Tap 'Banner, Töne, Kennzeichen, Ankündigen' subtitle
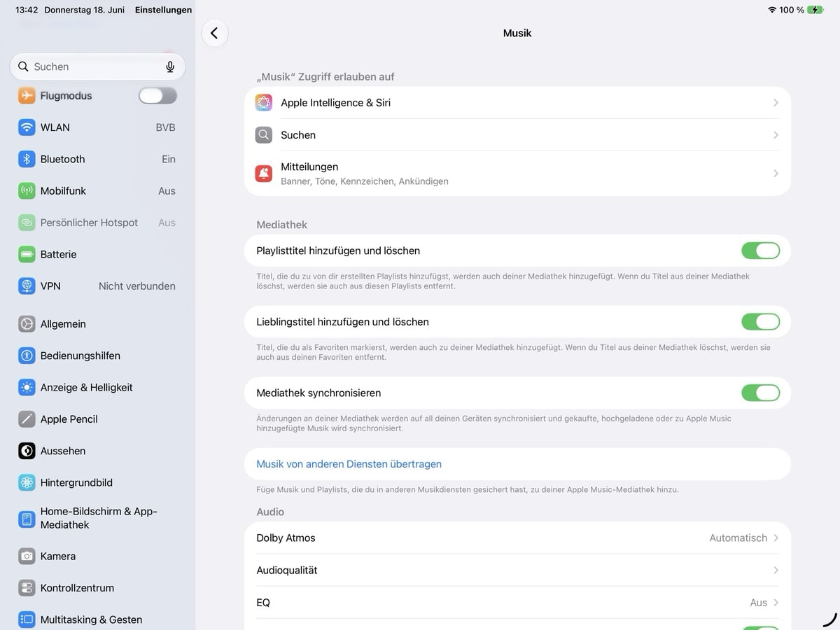This screenshot has width=840, height=630. tap(365, 181)
